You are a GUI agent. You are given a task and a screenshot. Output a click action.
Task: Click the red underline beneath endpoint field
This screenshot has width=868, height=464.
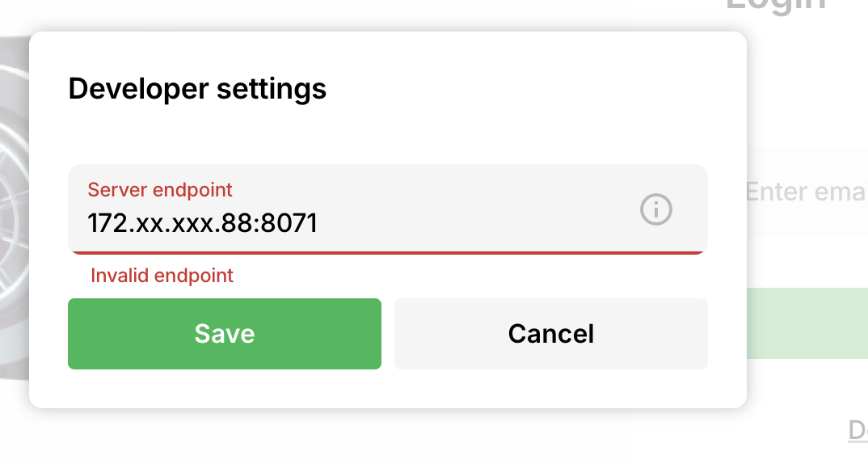coord(388,252)
